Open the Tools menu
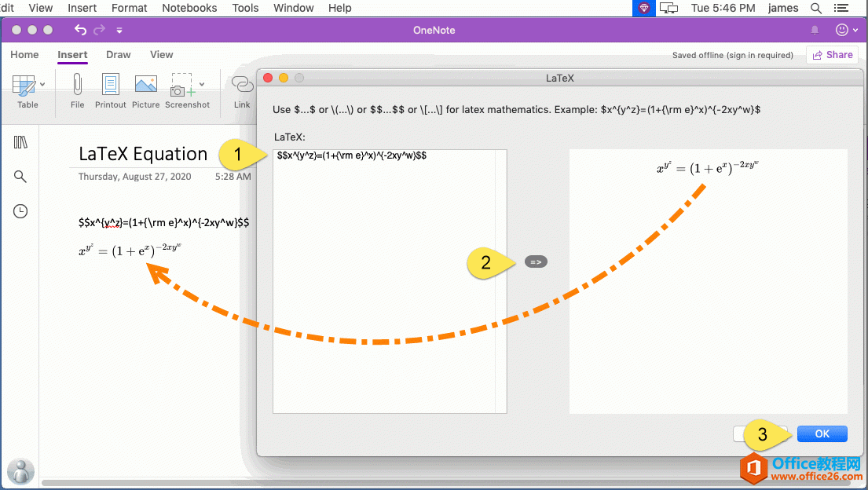Screen dimensions: 868x490 point(245,8)
